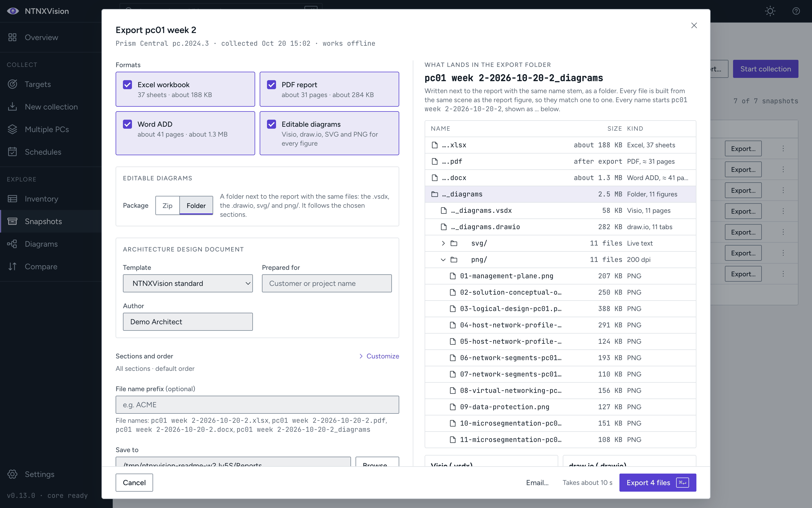This screenshot has height=508, width=812.
Task: Open Overview in the sidebar
Action: 51,37
